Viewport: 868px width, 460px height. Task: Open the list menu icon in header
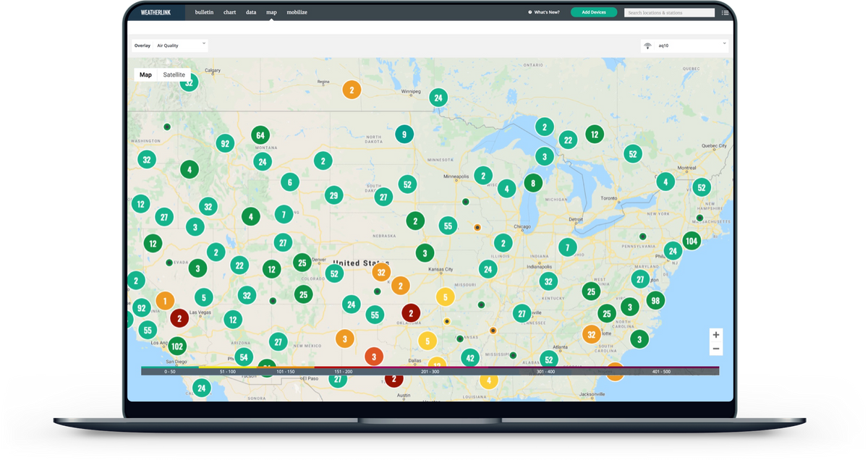[x=725, y=12]
